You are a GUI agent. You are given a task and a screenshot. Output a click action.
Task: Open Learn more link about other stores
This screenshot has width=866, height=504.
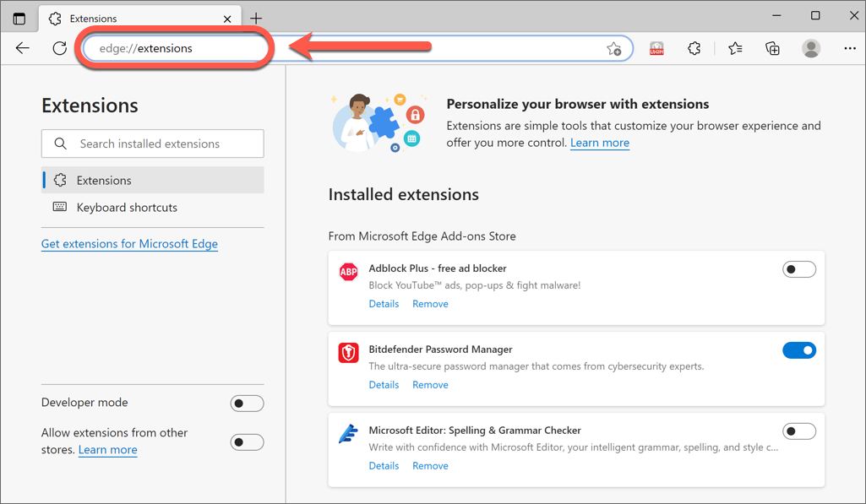pyautogui.click(x=107, y=449)
